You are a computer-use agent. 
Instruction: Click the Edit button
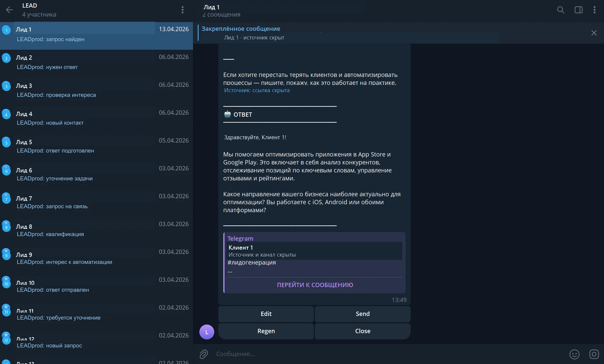[266, 314]
